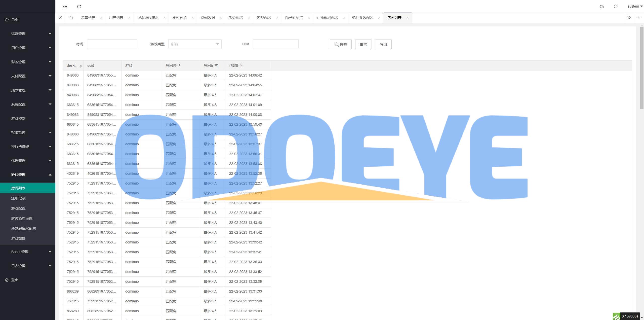Switch to the 跑马灯配置 tab
The image size is (644, 320).
point(294,18)
